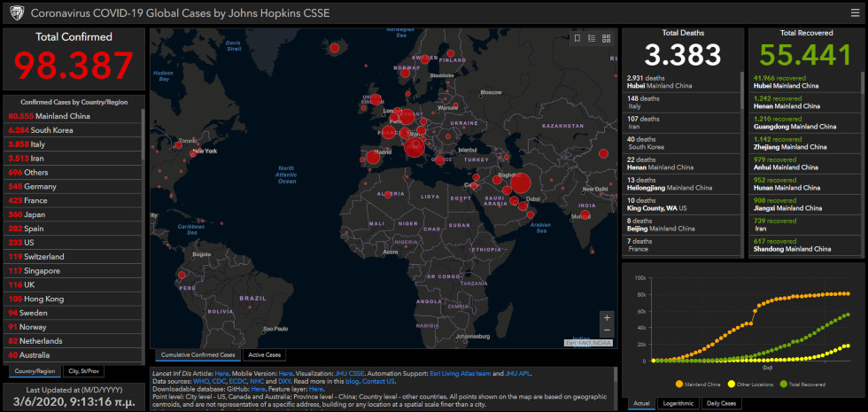Open the JHU APL link
Image resolution: width=868 pixels, height=412 pixels.
tap(517, 374)
